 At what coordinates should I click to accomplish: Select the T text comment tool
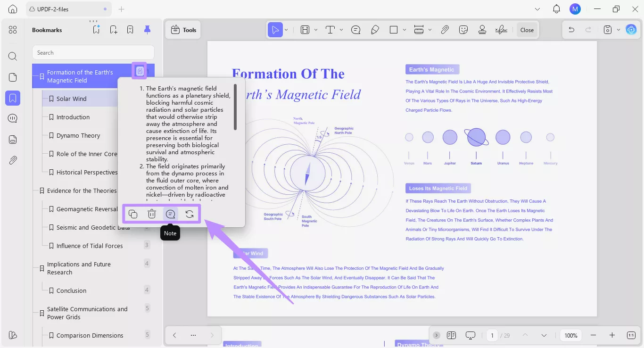pyautogui.click(x=330, y=30)
